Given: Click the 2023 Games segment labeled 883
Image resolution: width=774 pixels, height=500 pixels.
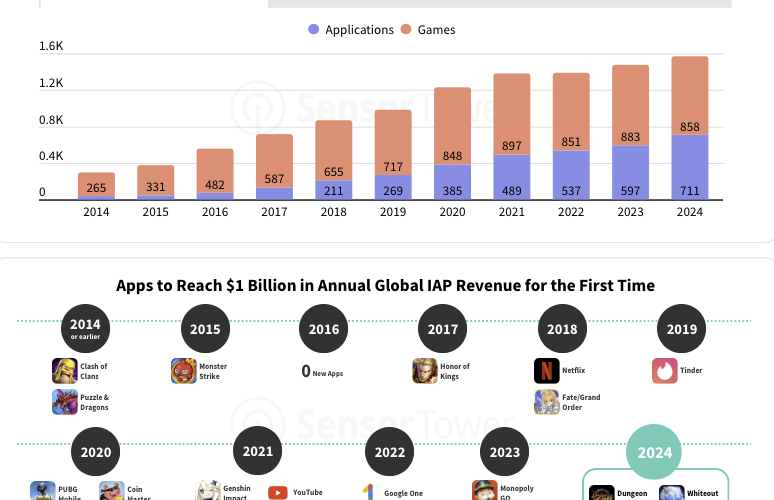Looking at the screenshot, I should click(x=630, y=105).
